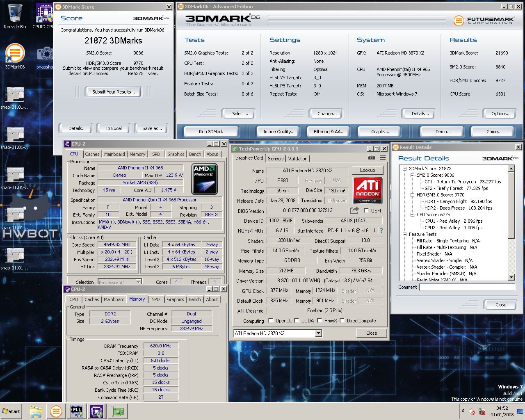The width and height of the screenshot is (525, 420).
Task: Open the Start menu
Action: (x=11, y=411)
